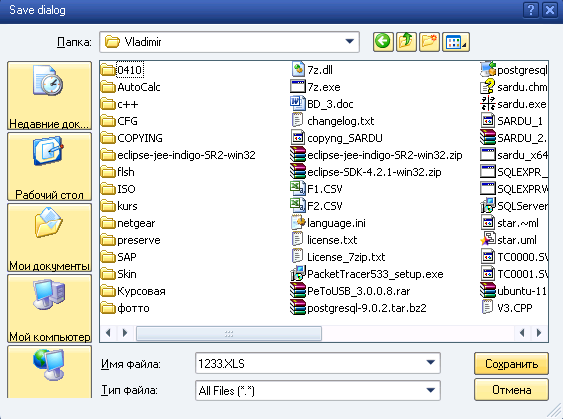
Task: Click right arrow at far end of scrollbar
Action: tap(539, 333)
